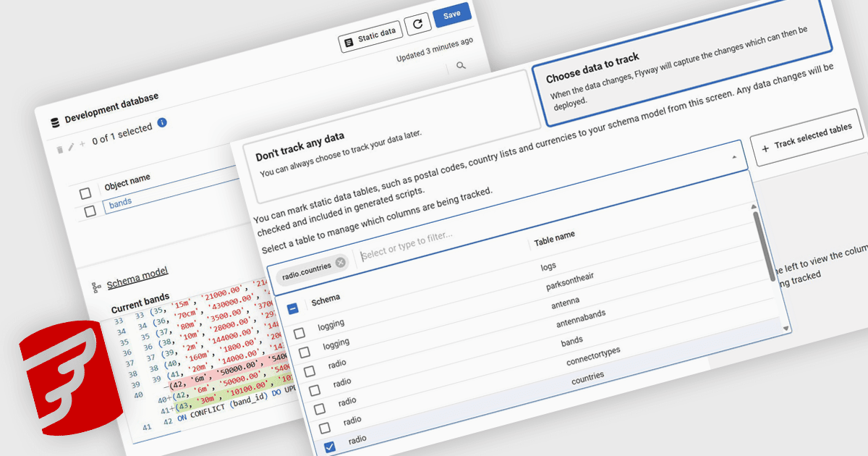Click the Current bands heading
Image resolution: width=868 pixels, height=456 pixels.
coord(140,303)
